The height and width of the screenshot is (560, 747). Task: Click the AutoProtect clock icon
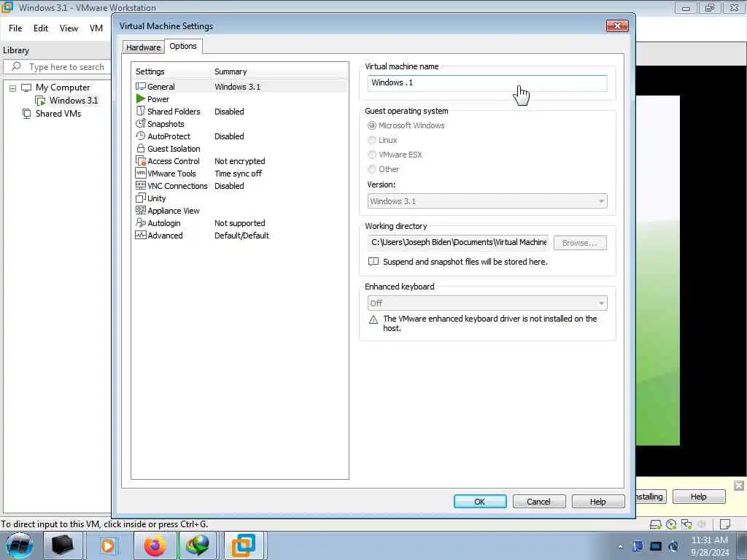tap(141, 136)
